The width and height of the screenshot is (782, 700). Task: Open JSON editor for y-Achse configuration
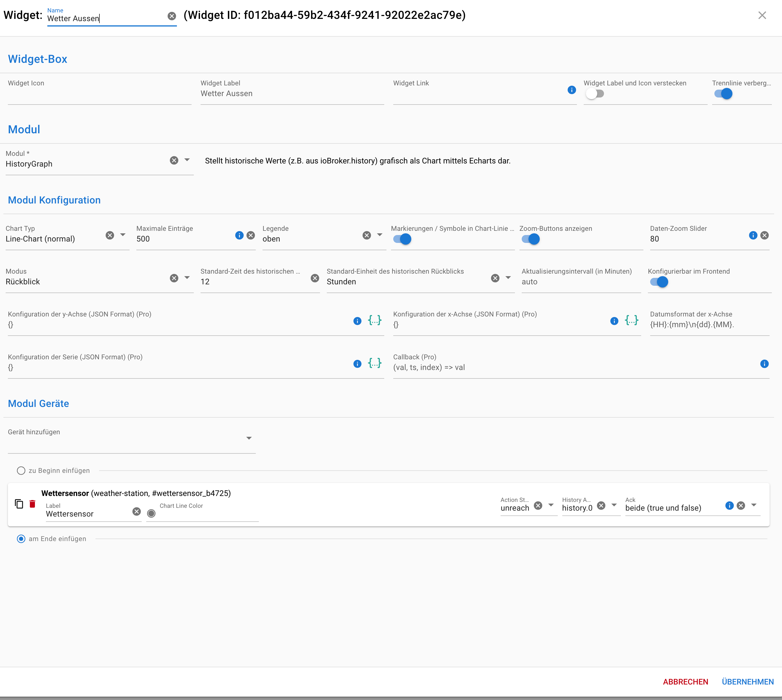click(374, 320)
